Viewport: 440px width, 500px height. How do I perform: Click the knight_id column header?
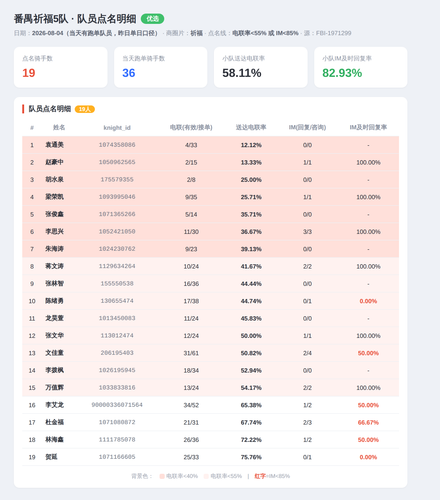pos(117,128)
